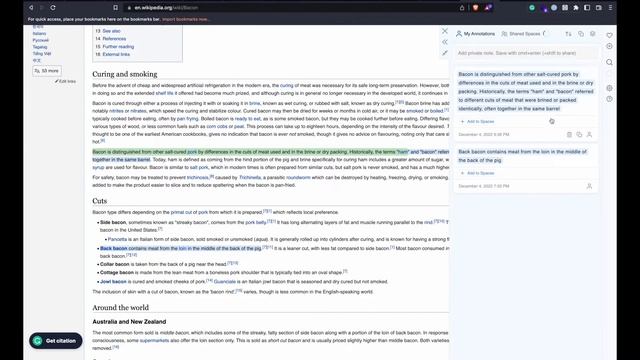640x360 pixels.
Task: Jump to External links in contents
Action: [x=116, y=54]
